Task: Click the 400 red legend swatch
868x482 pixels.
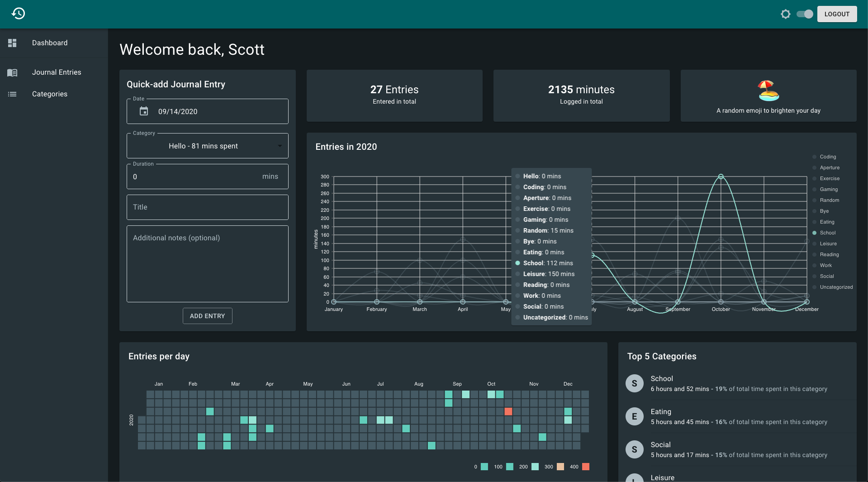Action: point(586,467)
